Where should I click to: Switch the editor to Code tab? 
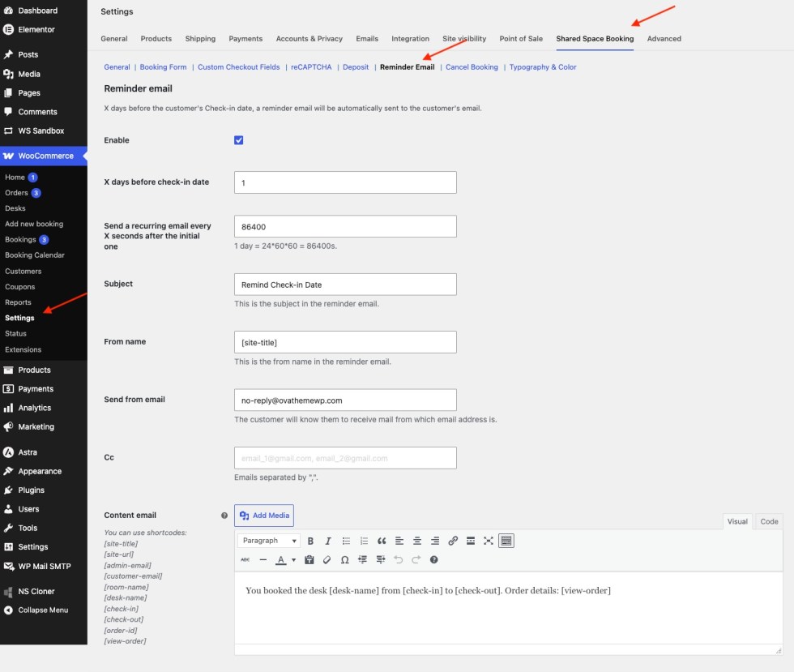point(769,521)
